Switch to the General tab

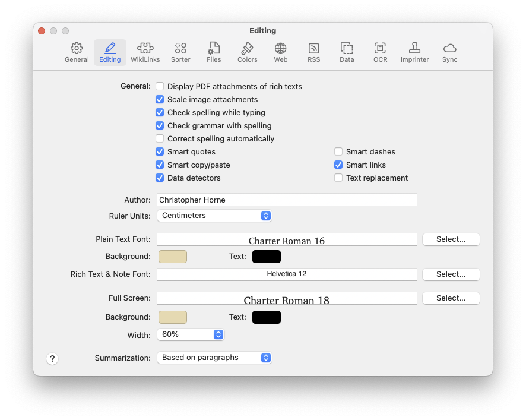(x=77, y=52)
